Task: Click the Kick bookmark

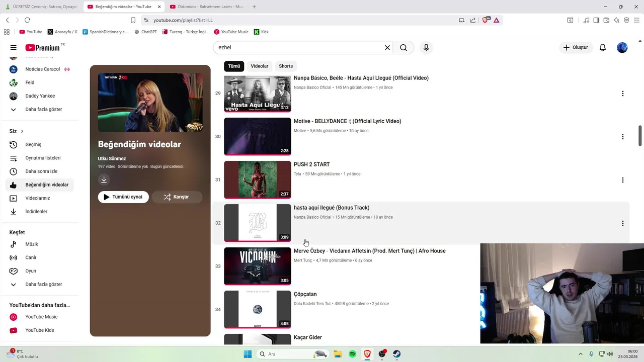Action: 261,32
